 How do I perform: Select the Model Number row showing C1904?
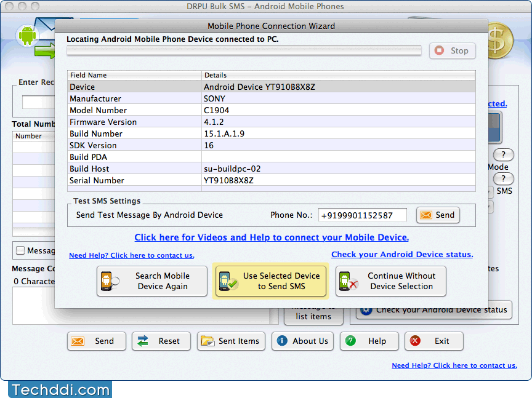272,110
